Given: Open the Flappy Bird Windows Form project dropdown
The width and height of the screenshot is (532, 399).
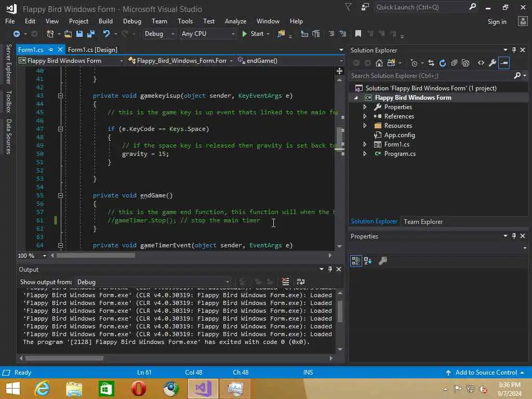Looking at the screenshot, I should coord(71,61).
